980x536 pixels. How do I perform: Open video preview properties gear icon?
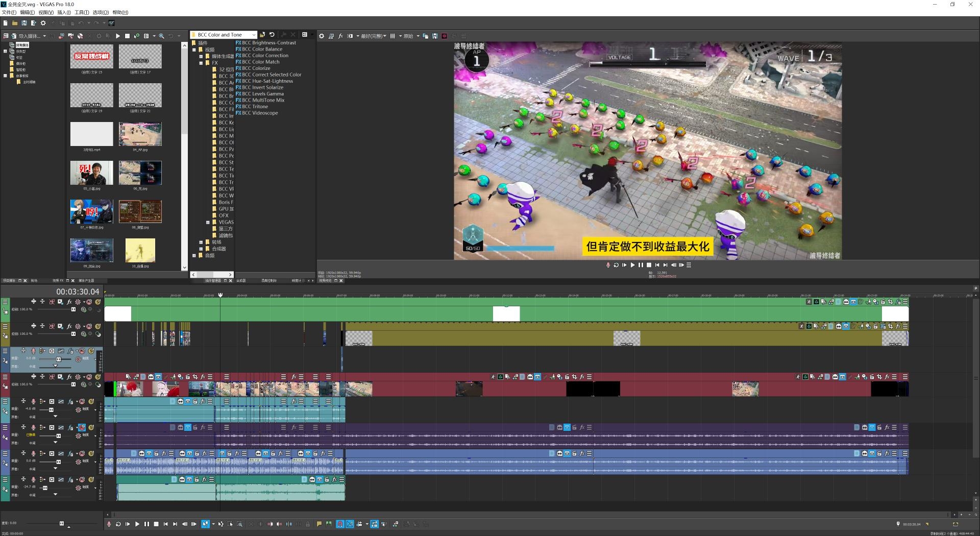pyautogui.click(x=322, y=36)
